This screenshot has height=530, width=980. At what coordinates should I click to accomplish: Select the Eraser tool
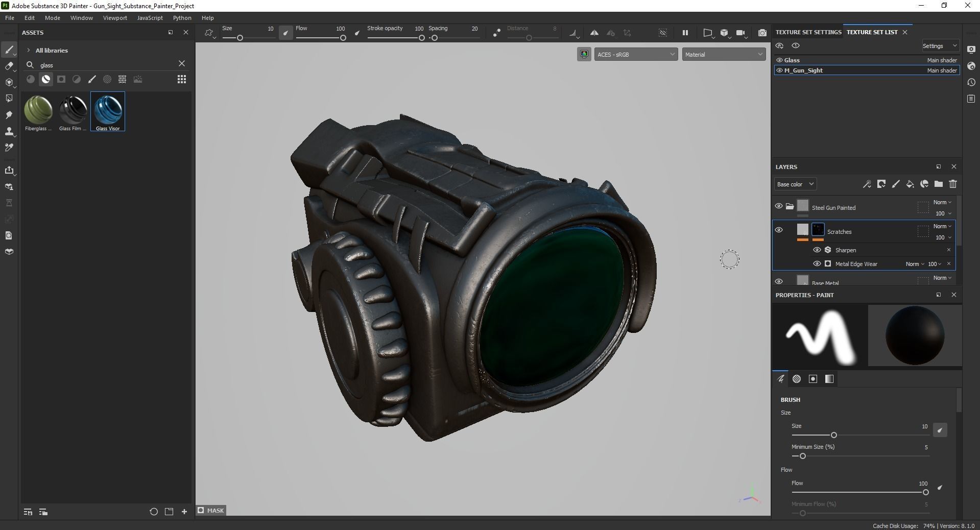[x=9, y=66]
